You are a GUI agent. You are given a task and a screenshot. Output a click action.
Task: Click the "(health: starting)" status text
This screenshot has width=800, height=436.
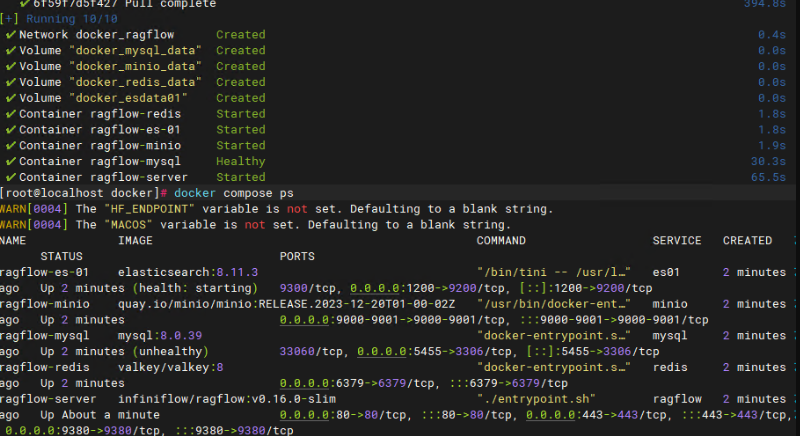(x=195, y=288)
